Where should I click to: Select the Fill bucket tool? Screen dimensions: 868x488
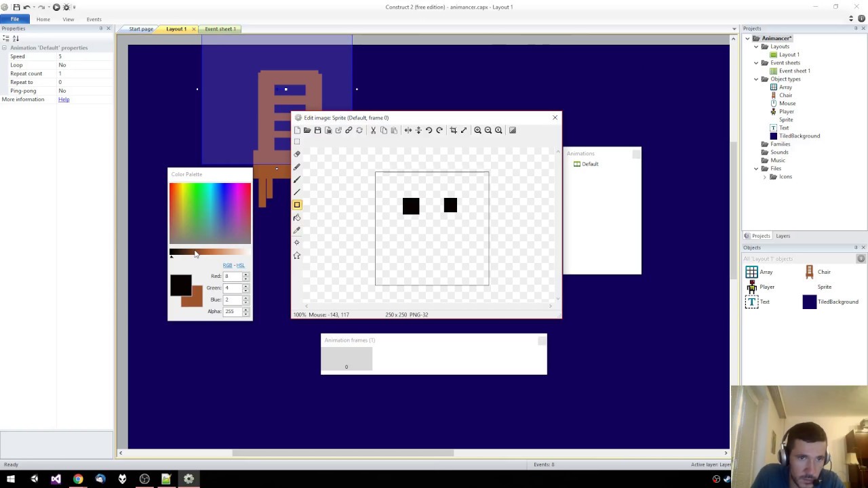coord(297,218)
